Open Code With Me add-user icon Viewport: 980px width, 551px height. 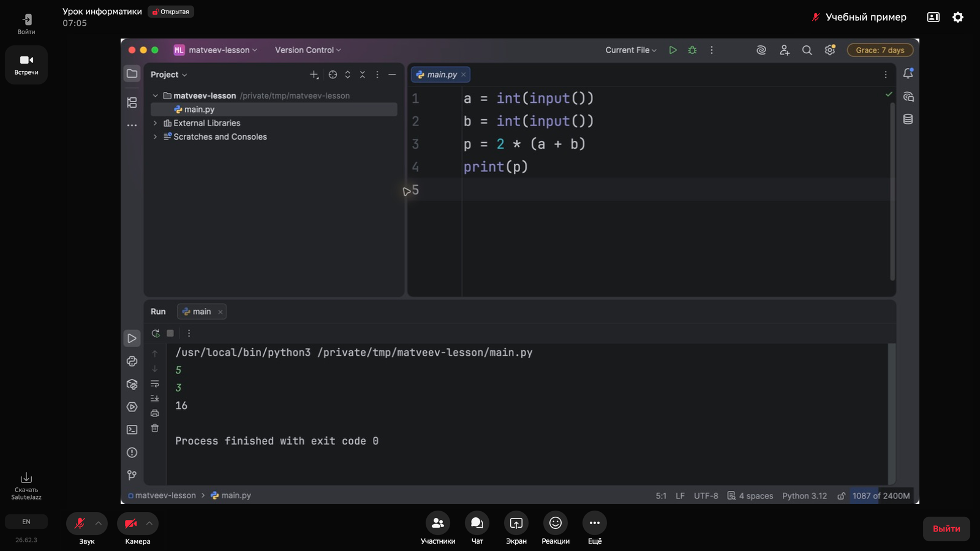[785, 50]
